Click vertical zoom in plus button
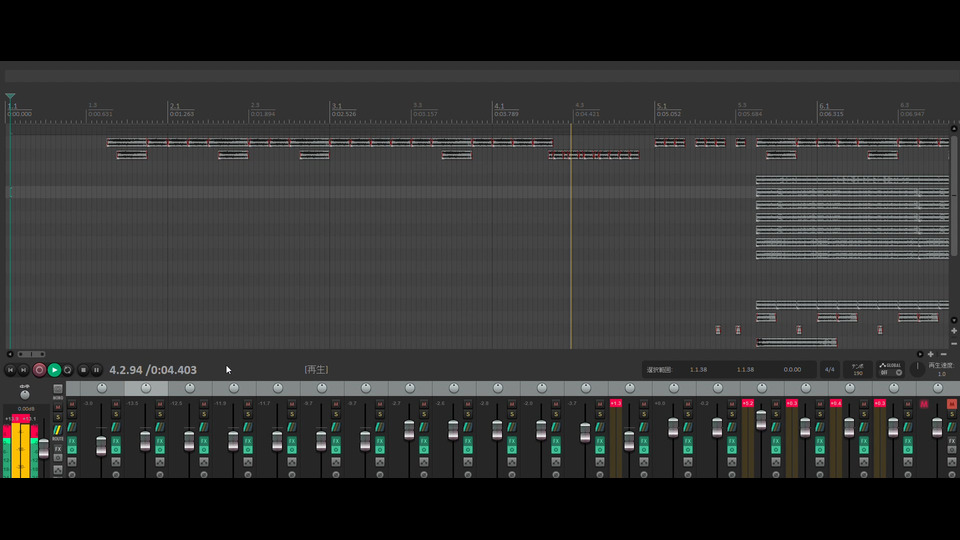This screenshot has width=960, height=540. pyautogui.click(x=954, y=331)
